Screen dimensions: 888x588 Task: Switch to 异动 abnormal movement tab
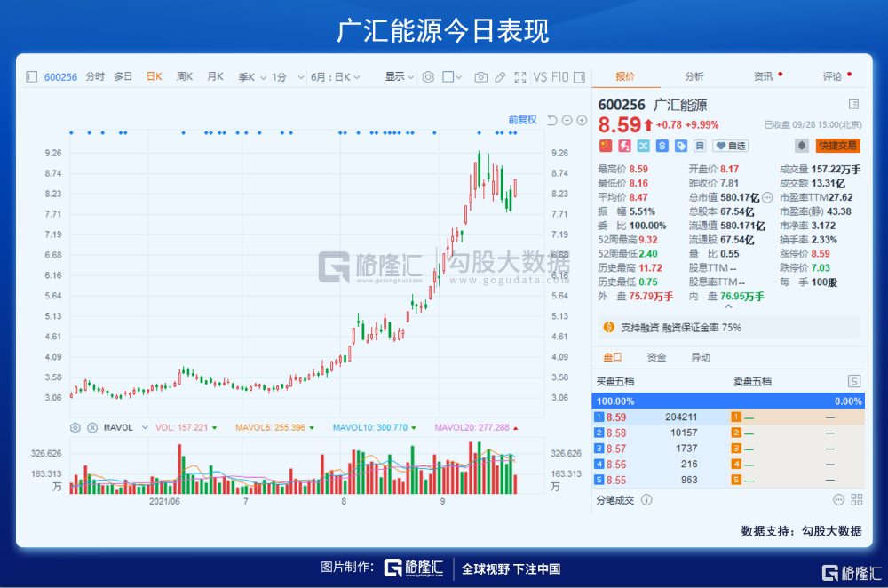[x=701, y=357]
